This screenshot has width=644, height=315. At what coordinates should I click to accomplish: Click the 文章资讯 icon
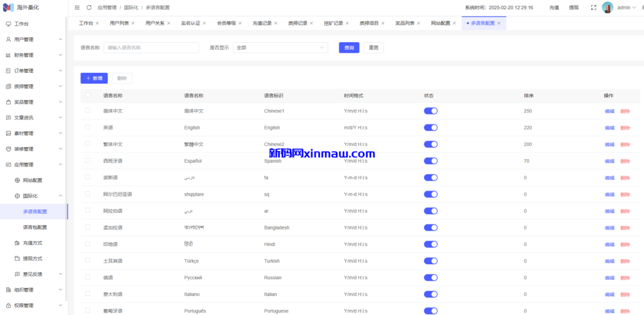[8, 118]
